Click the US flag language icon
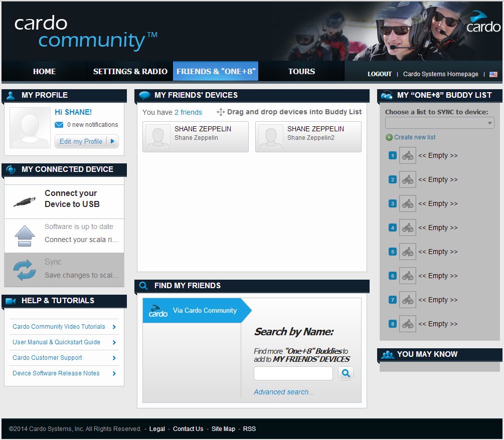504x440 pixels. [493, 74]
